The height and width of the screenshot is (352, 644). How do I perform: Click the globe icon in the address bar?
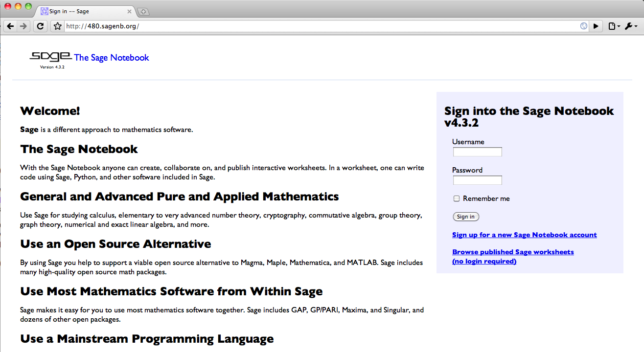click(x=583, y=26)
